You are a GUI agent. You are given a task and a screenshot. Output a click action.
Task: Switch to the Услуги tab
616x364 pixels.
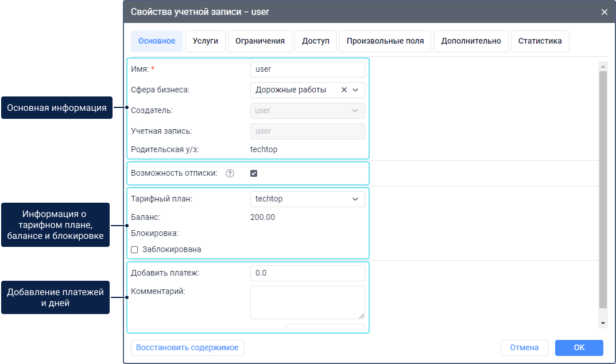pyautogui.click(x=206, y=41)
